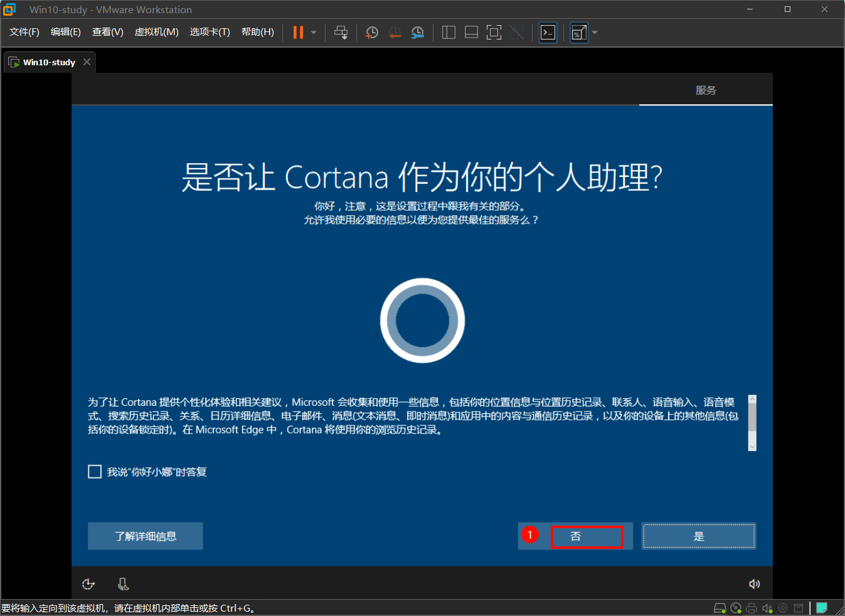The width and height of the screenshot is (845, 616).
Task: Enter full screen mode
Action: point(494,32)
